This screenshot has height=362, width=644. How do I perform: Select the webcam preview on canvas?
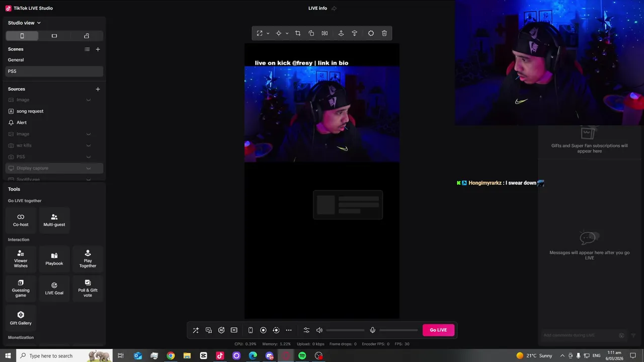[x=322, y=115]
